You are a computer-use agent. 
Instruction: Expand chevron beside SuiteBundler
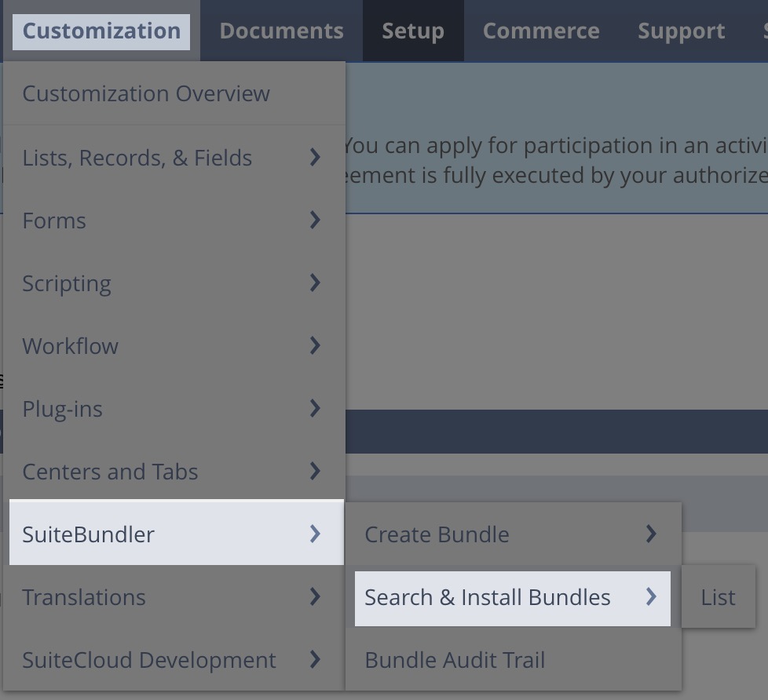coord(315,534)
